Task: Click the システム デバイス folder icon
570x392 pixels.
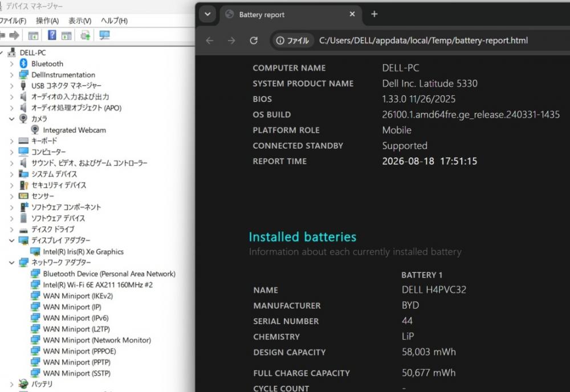Action: point(23,174)
